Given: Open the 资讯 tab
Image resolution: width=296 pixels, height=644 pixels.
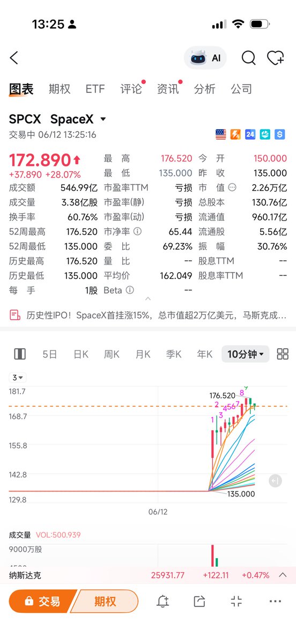Looking at the screenshot, I should click(x=168, y=89).
